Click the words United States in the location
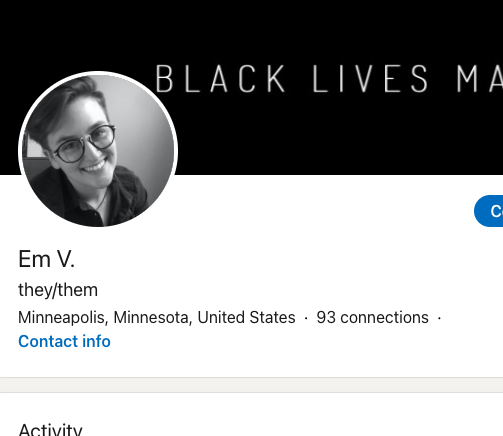503x436 pixels. tap(246, 317)
